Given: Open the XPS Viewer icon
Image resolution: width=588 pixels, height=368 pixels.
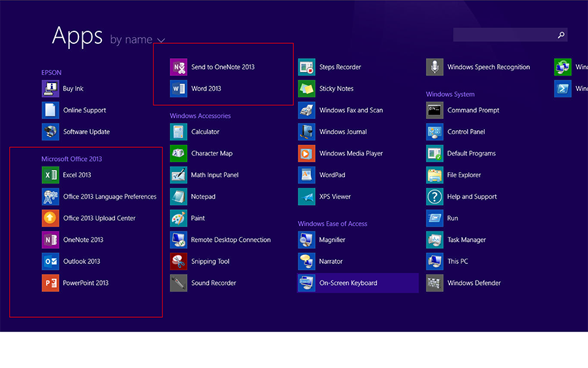Looking at the screenshot, I should (307, 197).
